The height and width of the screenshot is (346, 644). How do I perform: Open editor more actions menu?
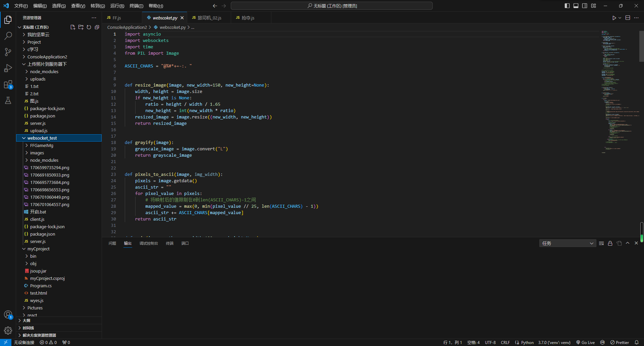click(x=636, y=18)
